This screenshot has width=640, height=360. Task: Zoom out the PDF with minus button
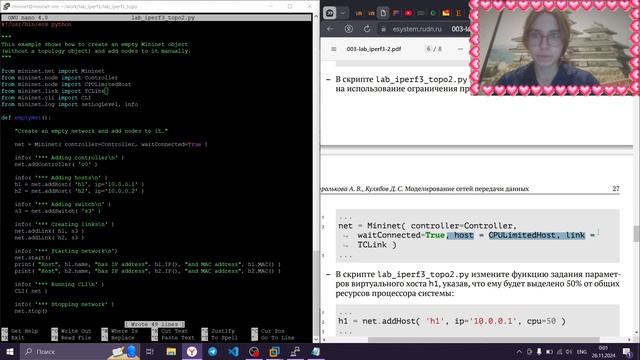(x=460, y=49)
